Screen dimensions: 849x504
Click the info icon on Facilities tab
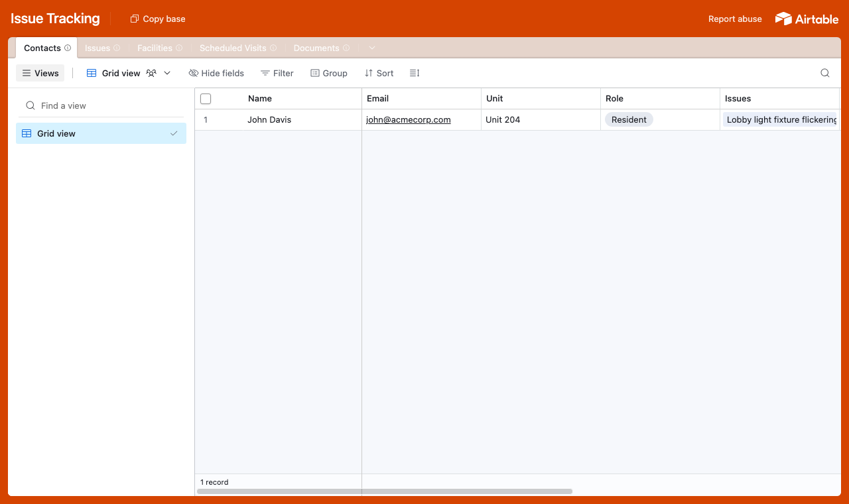pyautogui.click(x=179, y=48)
